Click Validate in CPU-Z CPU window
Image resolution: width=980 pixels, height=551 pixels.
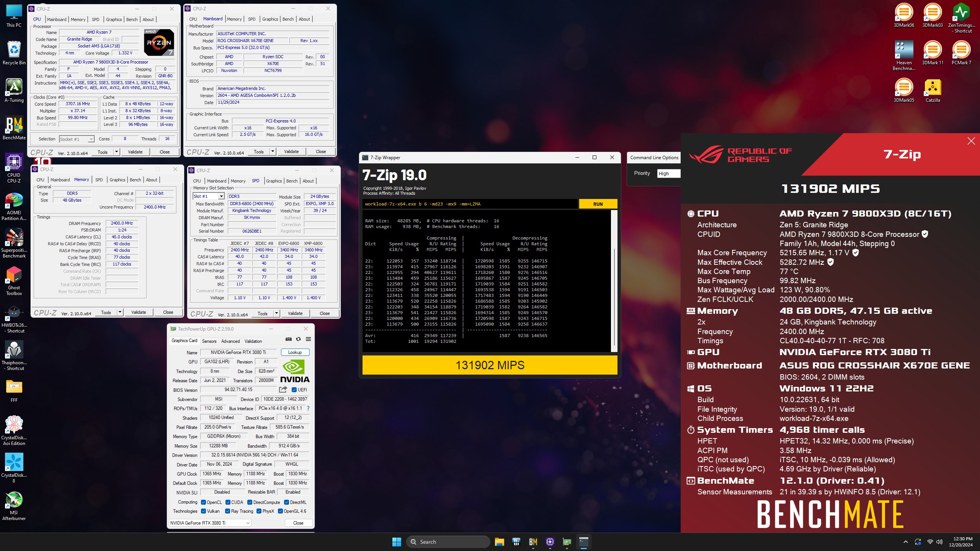(135, 152)
